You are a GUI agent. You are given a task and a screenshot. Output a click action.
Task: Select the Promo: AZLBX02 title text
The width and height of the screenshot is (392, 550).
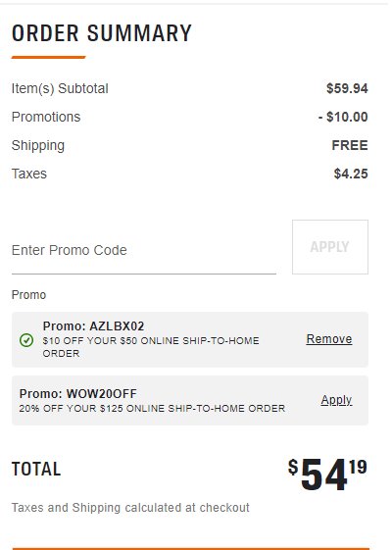pos(93,326)
